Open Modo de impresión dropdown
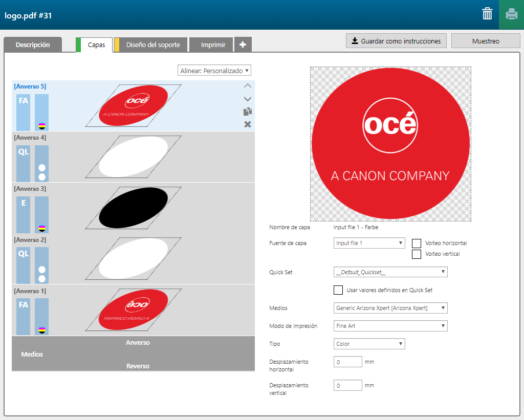524x420 pixels. 390,326
